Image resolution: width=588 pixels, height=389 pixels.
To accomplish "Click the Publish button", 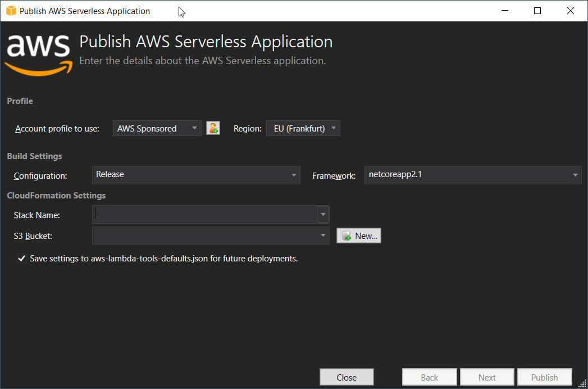I will [x=544, y=377].
